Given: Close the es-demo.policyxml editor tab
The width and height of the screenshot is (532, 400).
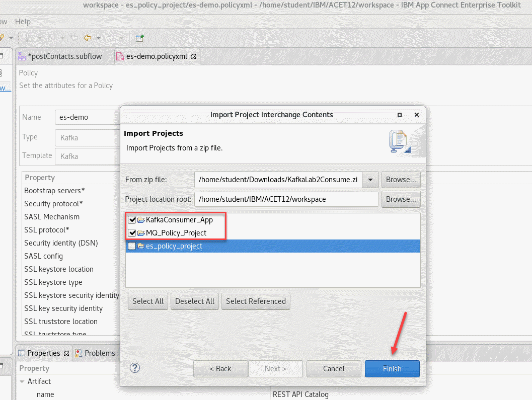Looking at the screenshot, I should pyautogui.click(x=193, y=56).
